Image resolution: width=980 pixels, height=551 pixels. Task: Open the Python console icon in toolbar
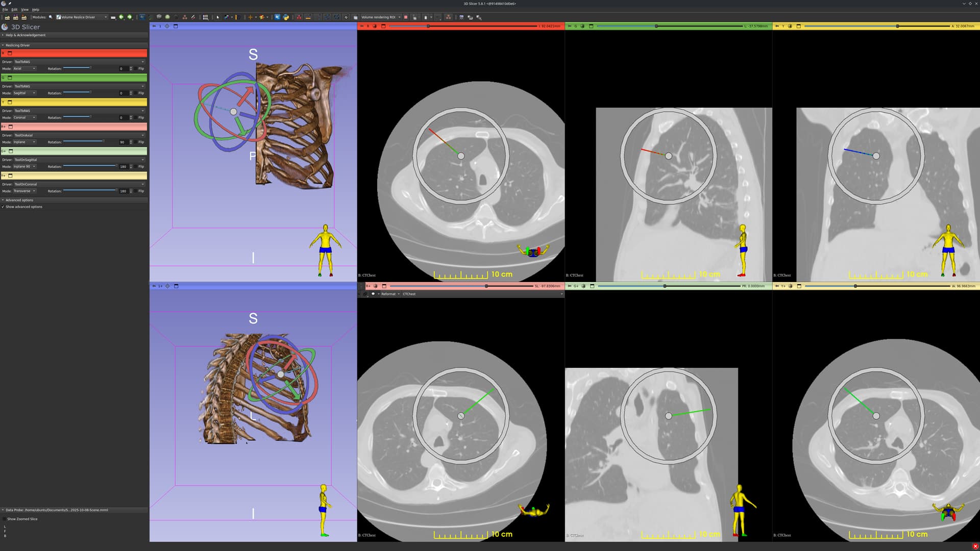(x=286, y=17)
